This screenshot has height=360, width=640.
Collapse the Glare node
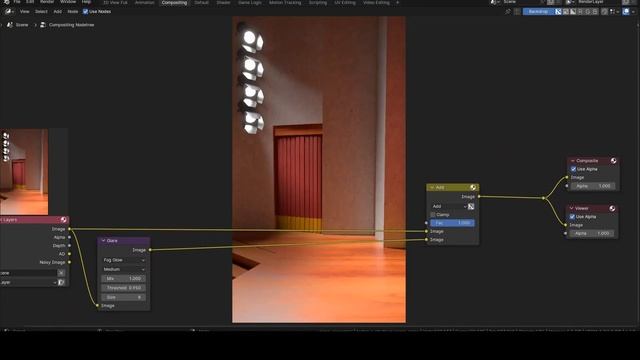(103, 241)
